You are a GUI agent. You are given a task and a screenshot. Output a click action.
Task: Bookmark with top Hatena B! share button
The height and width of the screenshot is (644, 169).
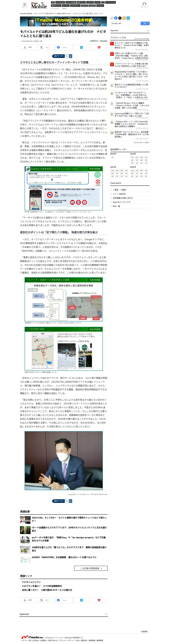pyautogui.click(x=81, y=47)
